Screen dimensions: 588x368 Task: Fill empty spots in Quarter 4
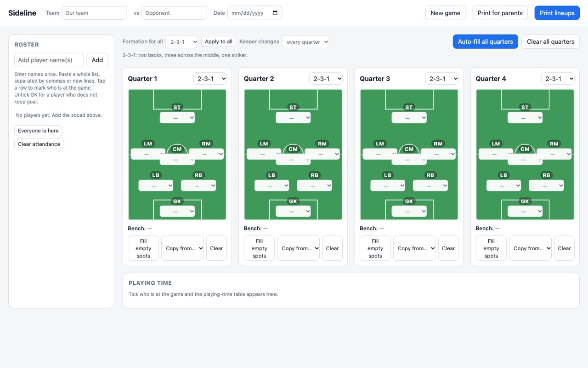(x=491, y=248)
